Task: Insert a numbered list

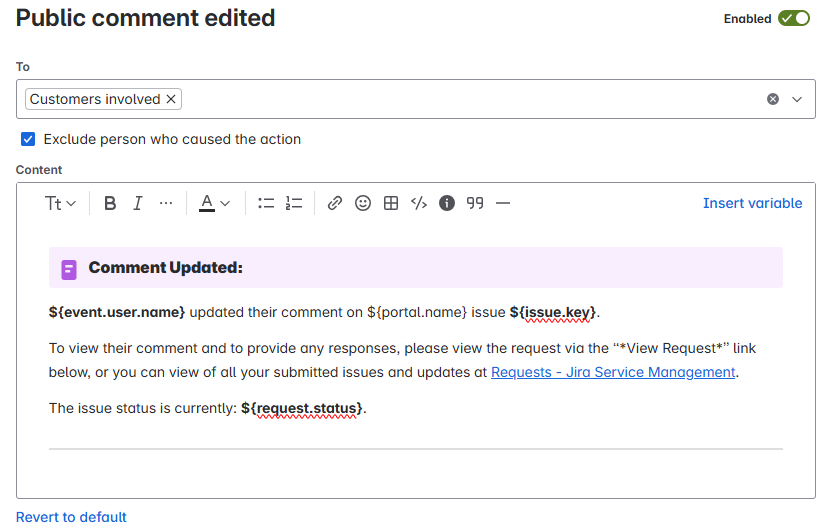Action: tap(294, 203)
